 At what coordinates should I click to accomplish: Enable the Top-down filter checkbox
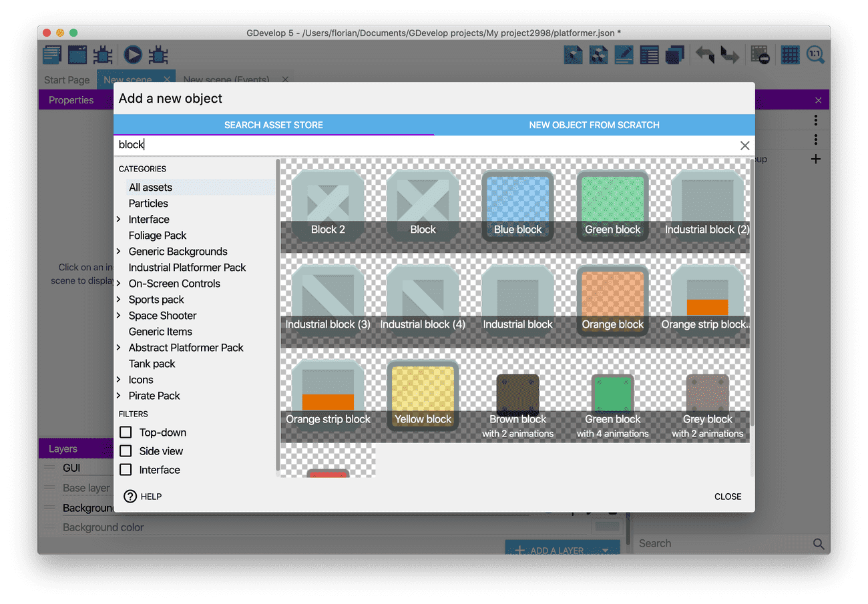point(126,432)
